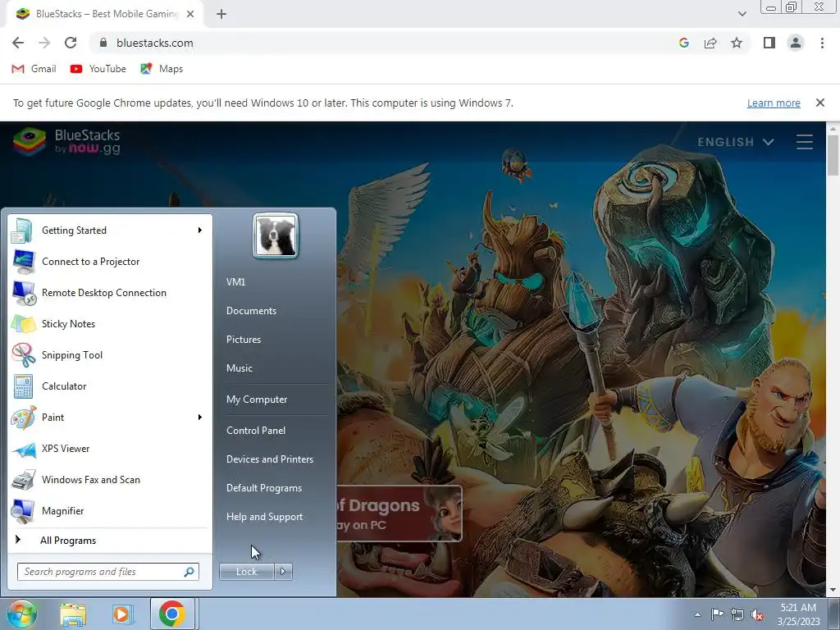Click muted volume tray icon
The image size is (840, 630).
click(x=757, y=614)
